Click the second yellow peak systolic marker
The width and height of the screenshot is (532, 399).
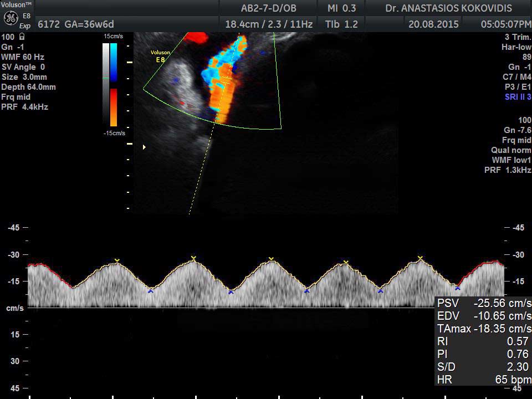[193, 258]
